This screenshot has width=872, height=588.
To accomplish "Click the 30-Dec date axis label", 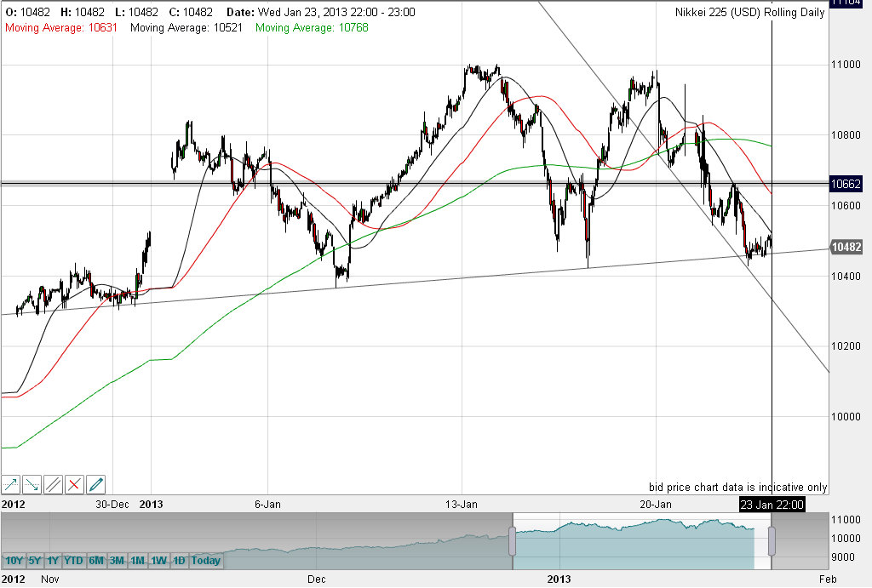I will (x=112, y=505).
